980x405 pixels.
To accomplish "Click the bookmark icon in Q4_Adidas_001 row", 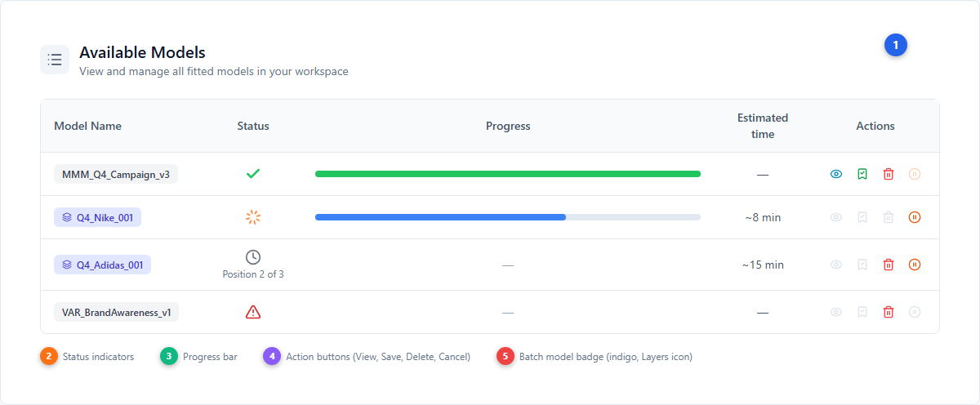I will pos(862,265).
